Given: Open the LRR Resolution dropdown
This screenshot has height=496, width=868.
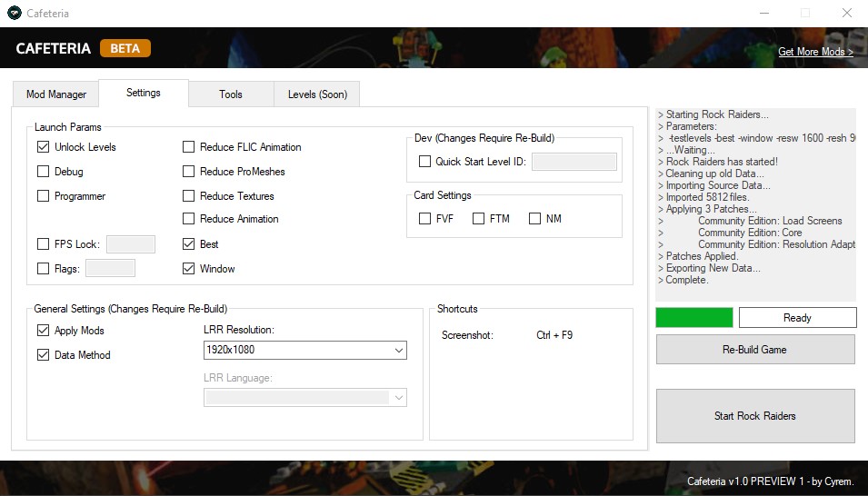Looking at the screenshot, I should click(x=305, y=350).
